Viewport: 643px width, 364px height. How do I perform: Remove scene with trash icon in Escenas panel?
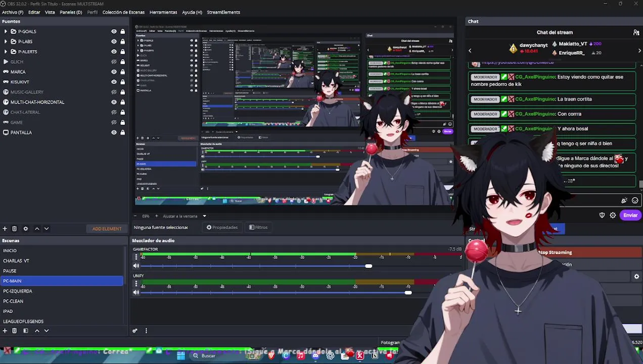pos(14,331)
